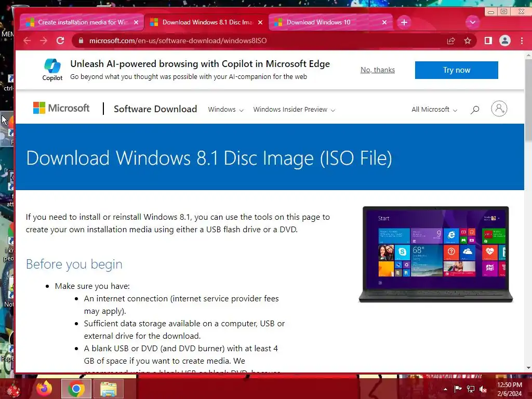Open the tab search dropdown
The width and height of the screenshot is (532, 399).
(x=472, y=22)
